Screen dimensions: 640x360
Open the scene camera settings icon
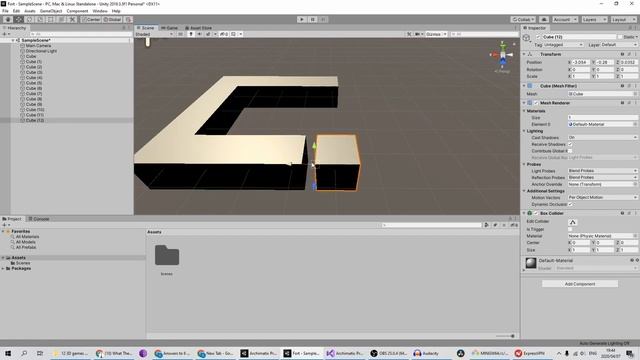click(x=417, y=34)
